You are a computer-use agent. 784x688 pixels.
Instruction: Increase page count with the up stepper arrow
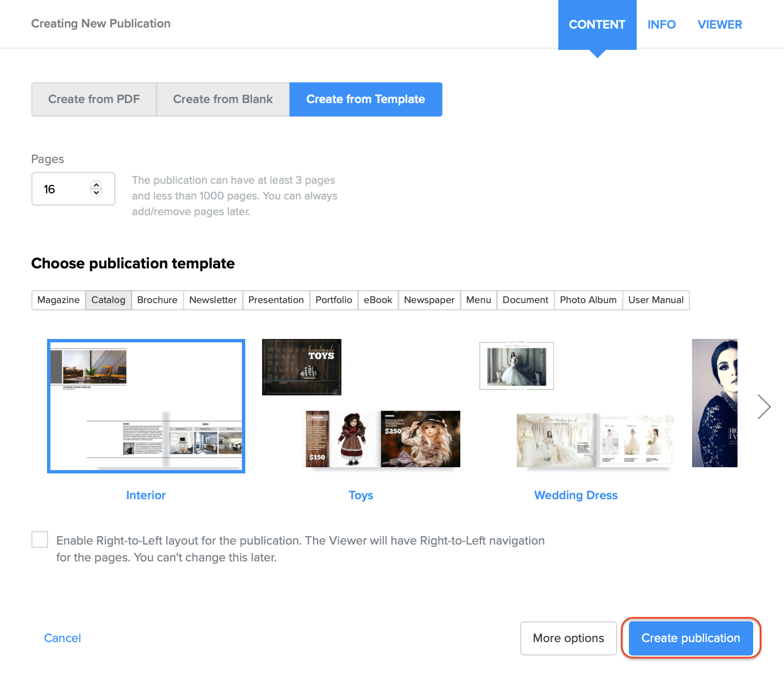tap(96, 184)
